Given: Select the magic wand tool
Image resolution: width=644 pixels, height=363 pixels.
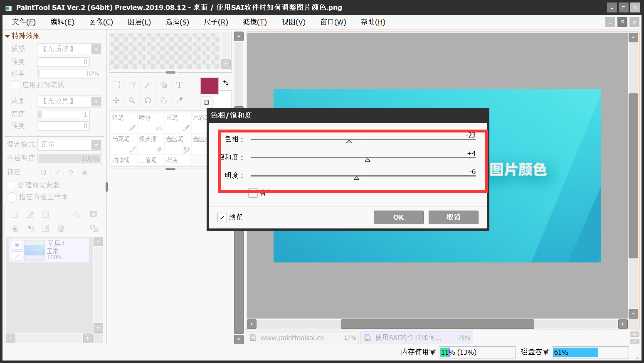Looking at the screenshot, I should (148, 85).
